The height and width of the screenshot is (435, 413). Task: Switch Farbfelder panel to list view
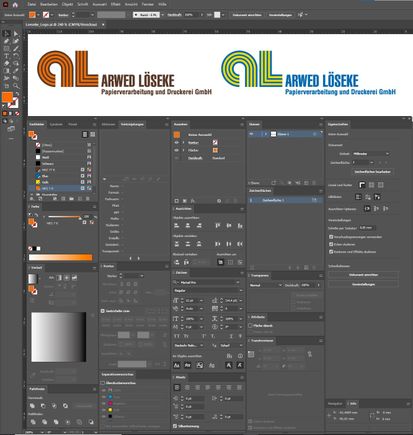(x=85, y=134)
